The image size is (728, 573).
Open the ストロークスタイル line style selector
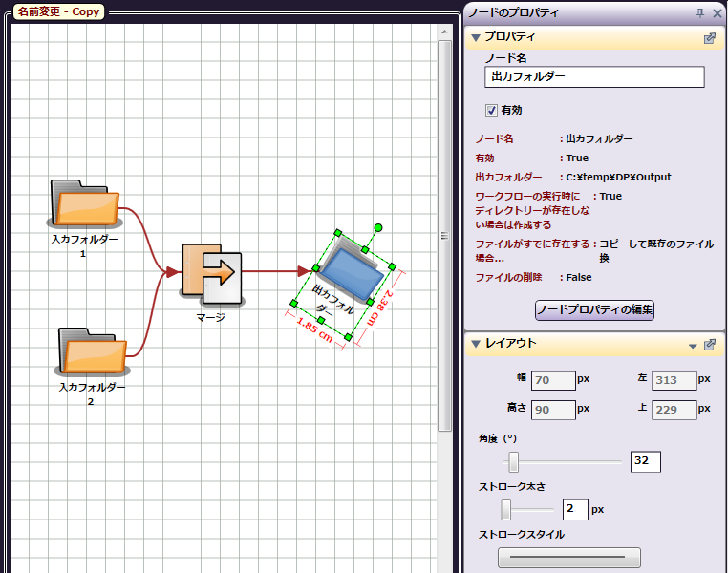pyautogui.click(x=569, y=557)
